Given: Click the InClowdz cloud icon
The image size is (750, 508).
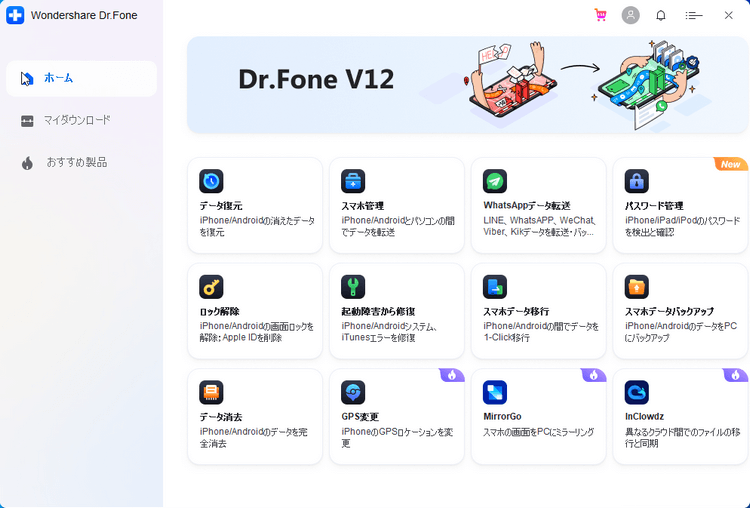Looking at the screenshot, I should click(x=637, y=392).
